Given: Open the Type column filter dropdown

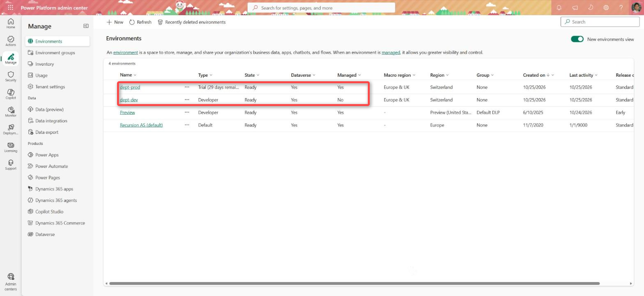Looking at the screenshot, I should click(x=205, y=75).
